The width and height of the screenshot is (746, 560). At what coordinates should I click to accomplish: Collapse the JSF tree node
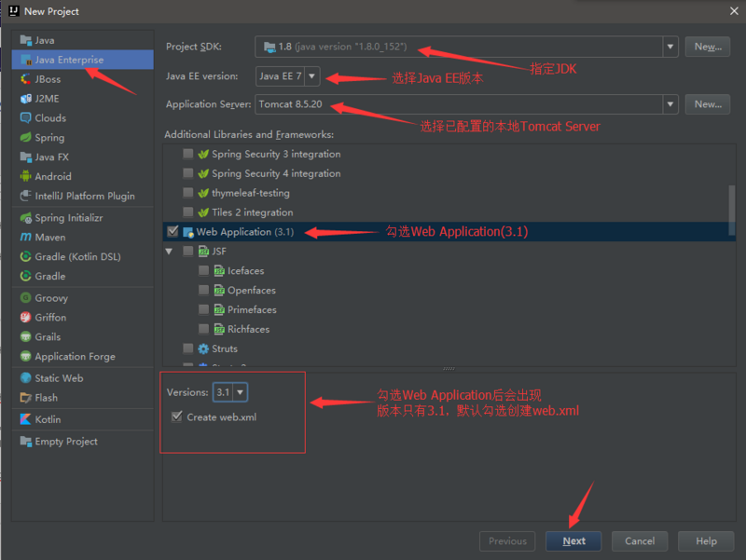(169, 251)
